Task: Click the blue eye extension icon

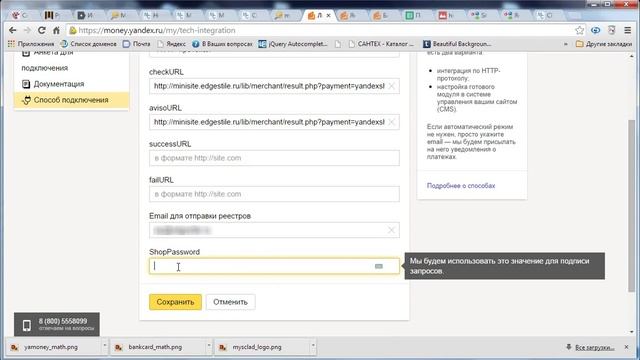Action: pyautogui.click(x=596, y=30)
